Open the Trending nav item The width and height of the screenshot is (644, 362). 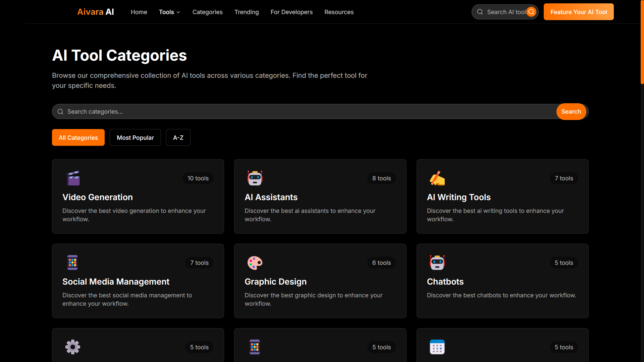(x=247, y=12)
